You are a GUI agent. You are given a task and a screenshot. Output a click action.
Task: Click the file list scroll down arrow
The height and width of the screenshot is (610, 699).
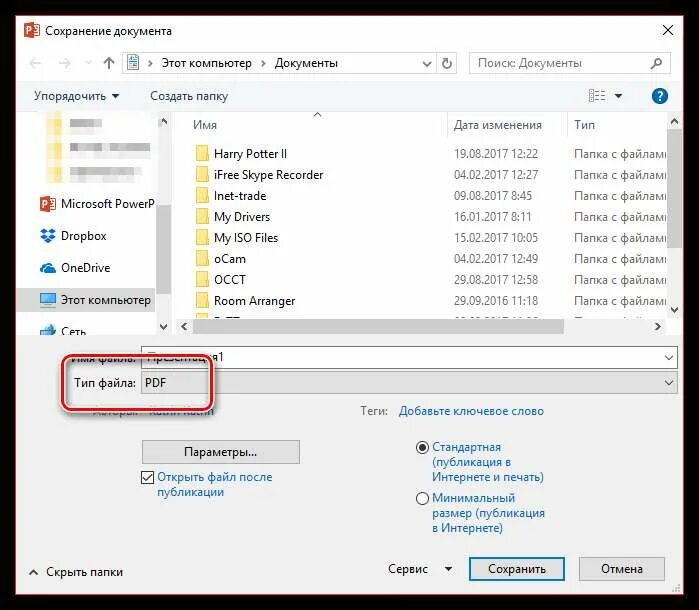click(674, 309)
